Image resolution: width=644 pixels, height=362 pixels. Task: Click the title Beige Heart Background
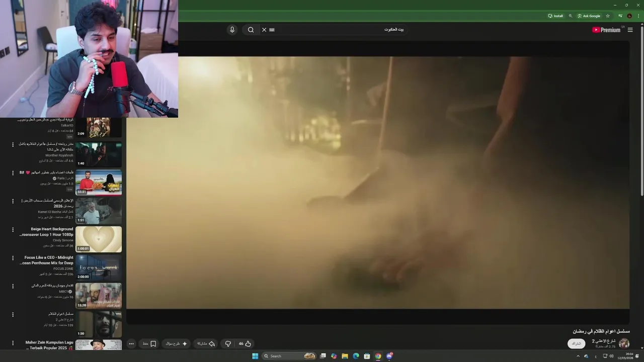pyautogui.click(x=52, y=229)
